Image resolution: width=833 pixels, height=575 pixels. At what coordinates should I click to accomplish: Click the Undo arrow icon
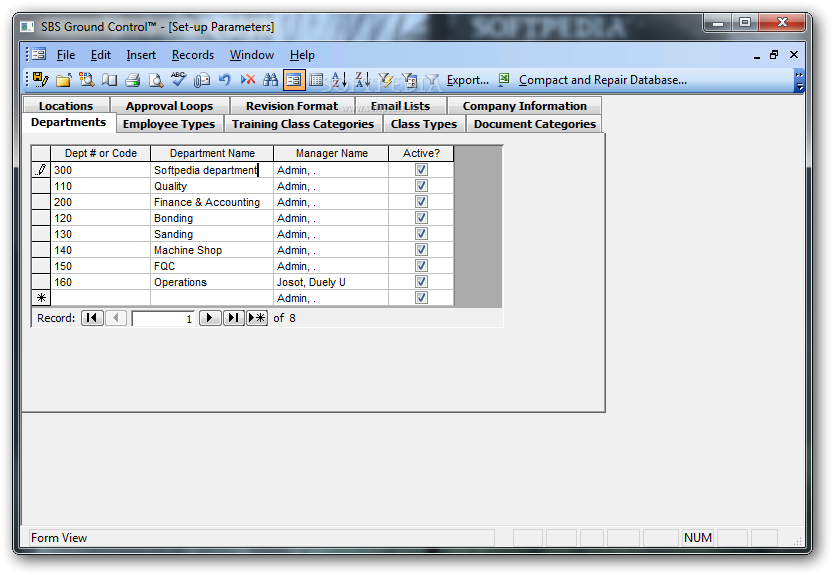point(225,80)
